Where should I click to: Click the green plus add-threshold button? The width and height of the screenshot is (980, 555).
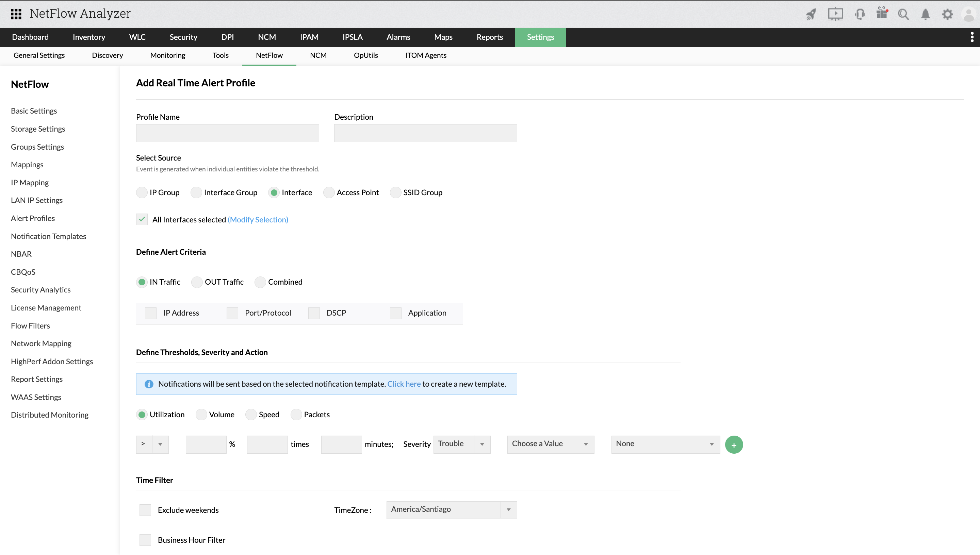pyautogui.click(x=734, y=444)
